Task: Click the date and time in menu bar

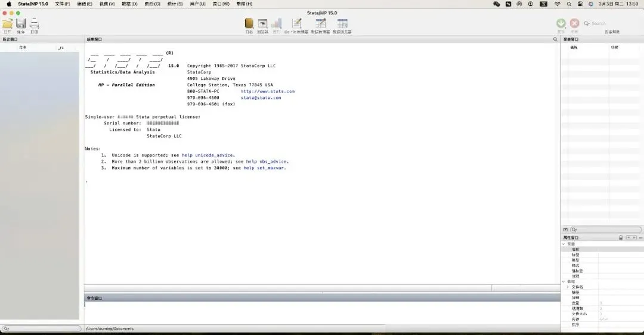Action: pos(618,4)
